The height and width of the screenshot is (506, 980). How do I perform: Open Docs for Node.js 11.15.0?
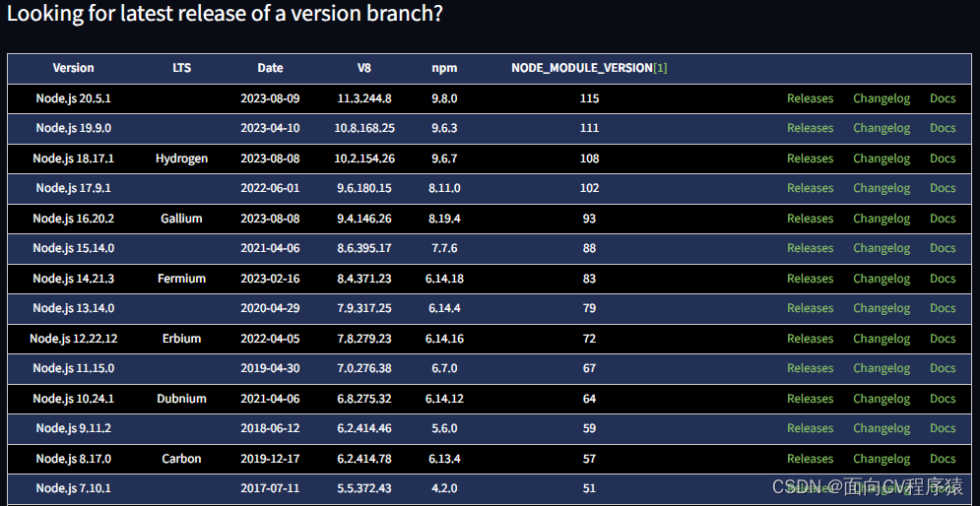pos(943,368)
